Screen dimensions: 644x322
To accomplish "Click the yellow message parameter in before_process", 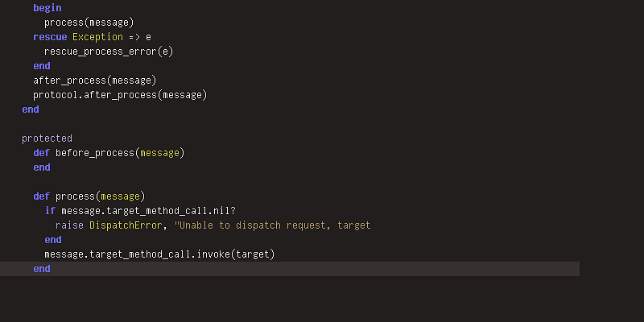I will tap(159, 153).
